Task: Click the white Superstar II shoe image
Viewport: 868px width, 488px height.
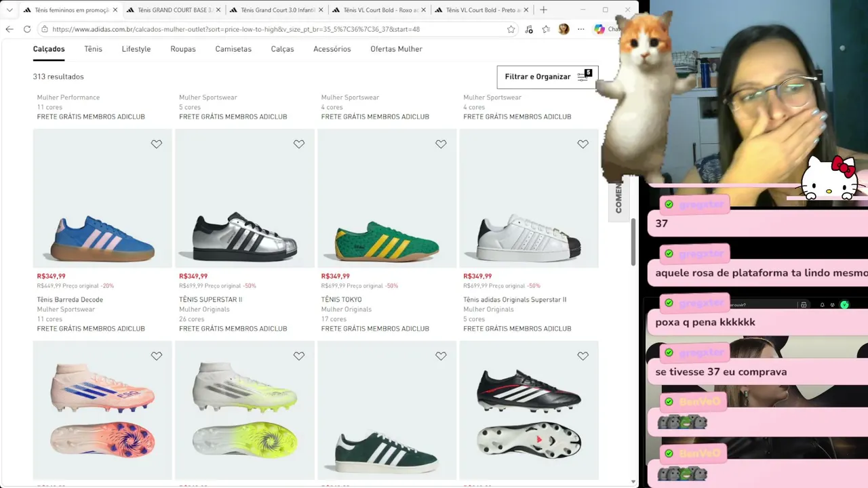Action: coord(529,198)
